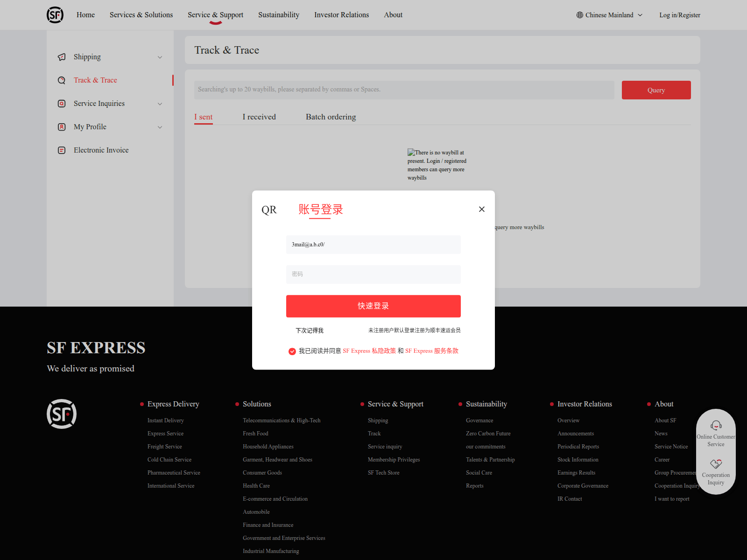
Task: Check the SF Express privacy policy agreement
Action: coord(292,351)
